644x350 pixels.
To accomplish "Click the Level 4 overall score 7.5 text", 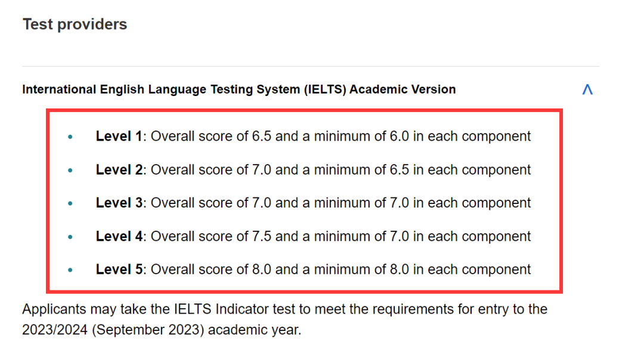I will [211, 237].
